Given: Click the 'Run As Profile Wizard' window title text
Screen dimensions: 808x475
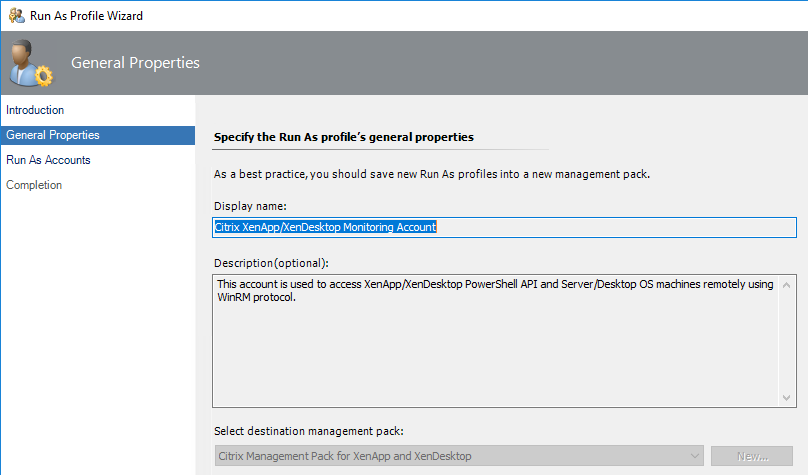Looking at the screenshot, I should click(86, 16).
